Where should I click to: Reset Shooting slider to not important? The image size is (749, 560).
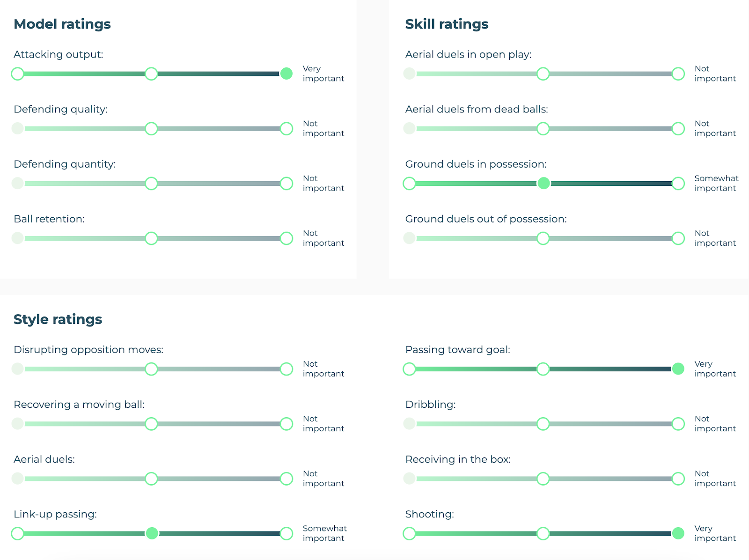tap(409, 533)
